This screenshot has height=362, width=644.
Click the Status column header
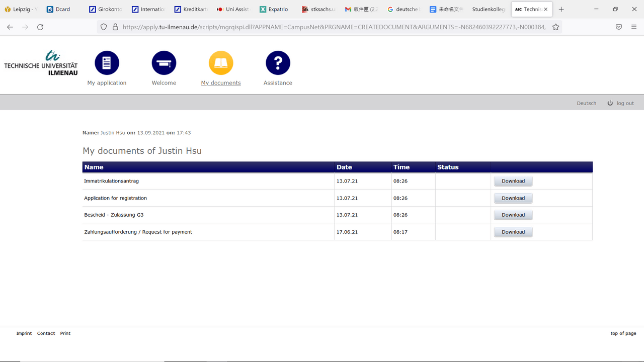point(463,167)
